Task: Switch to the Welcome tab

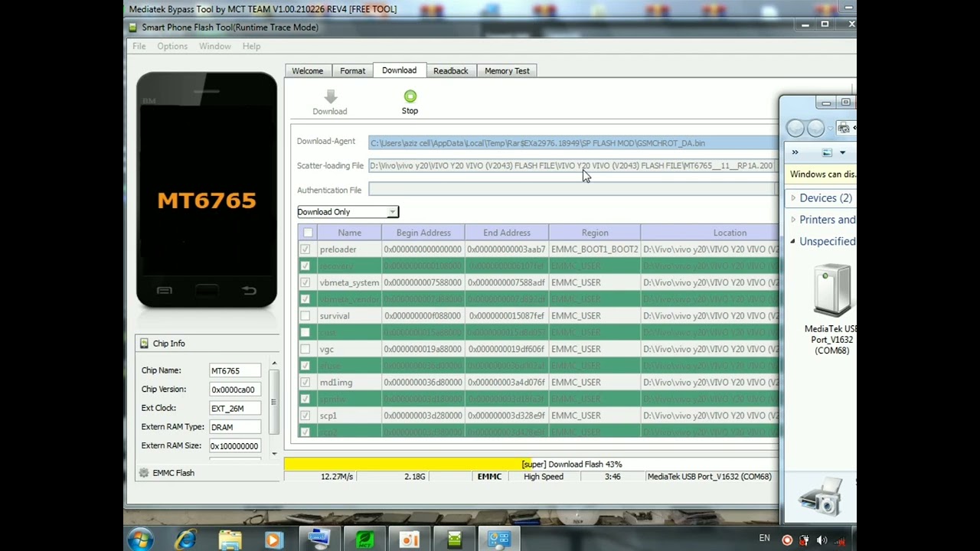Action: [308, 71]
